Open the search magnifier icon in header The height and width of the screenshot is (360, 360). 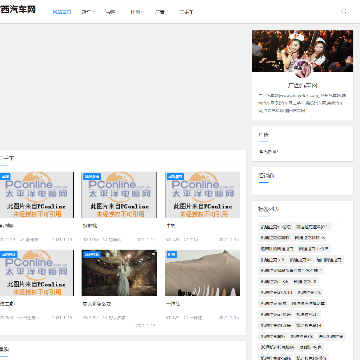[344, 12]
